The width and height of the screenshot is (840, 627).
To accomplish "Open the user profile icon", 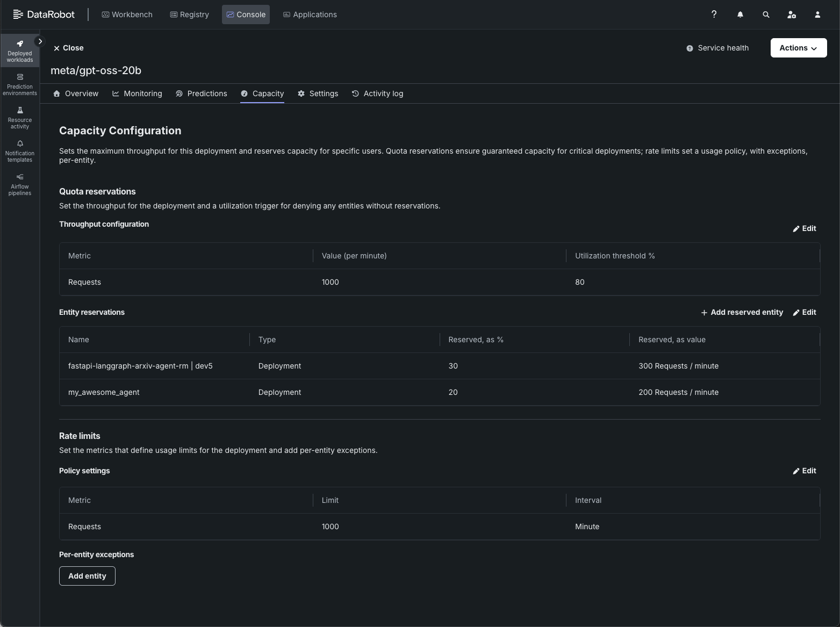I will coord(817,15).
